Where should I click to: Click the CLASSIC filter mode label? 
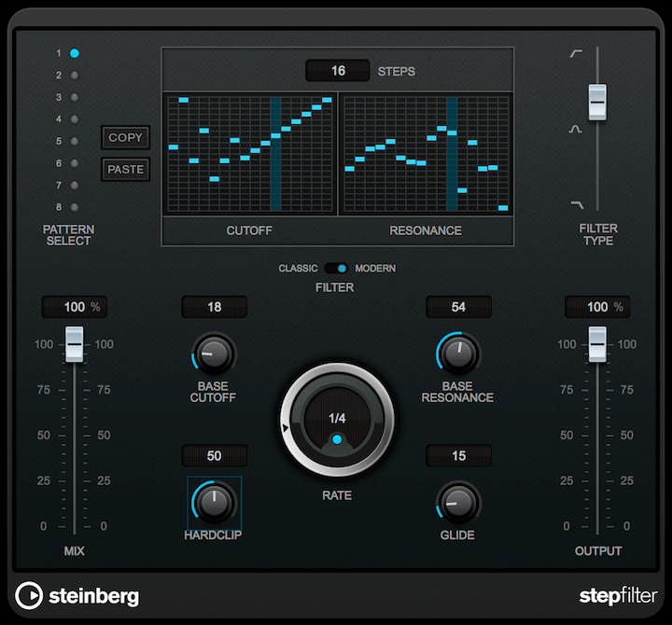(x=299, y=269)
